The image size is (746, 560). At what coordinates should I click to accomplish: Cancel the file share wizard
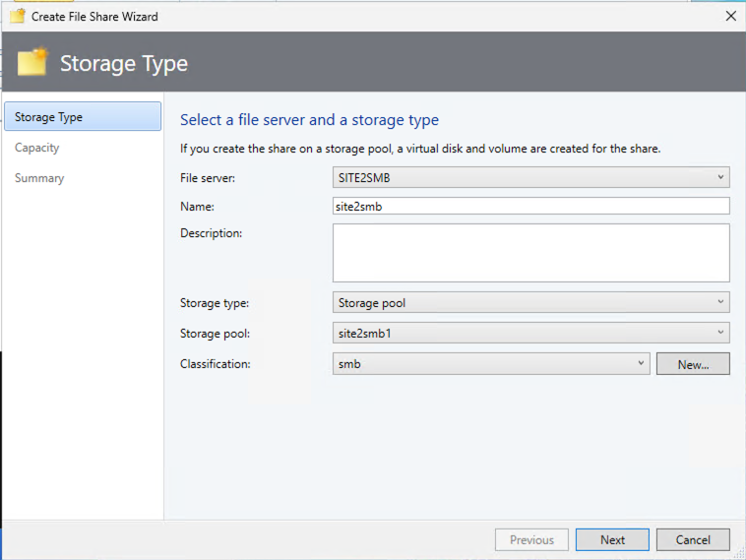[x=693, y=539]
